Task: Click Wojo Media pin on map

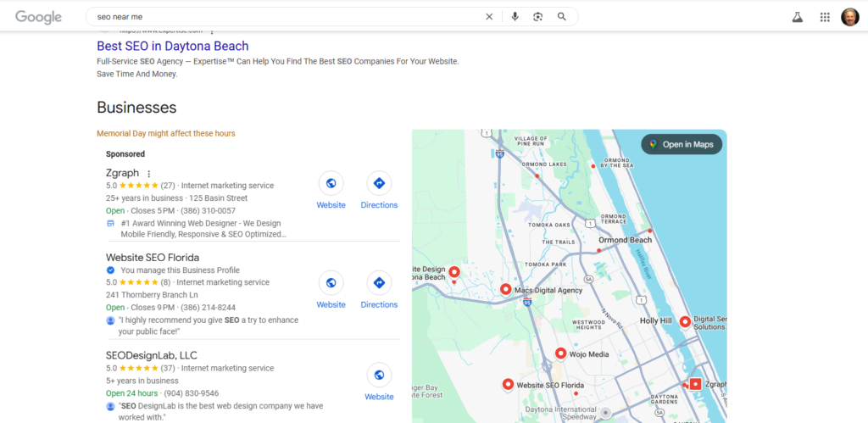Action: click(560, 353)
